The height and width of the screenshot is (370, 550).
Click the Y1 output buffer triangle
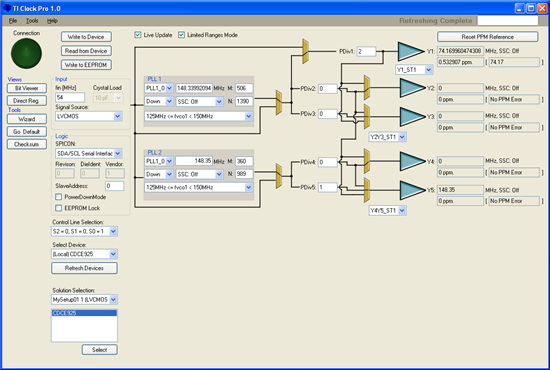coord(411,51)
